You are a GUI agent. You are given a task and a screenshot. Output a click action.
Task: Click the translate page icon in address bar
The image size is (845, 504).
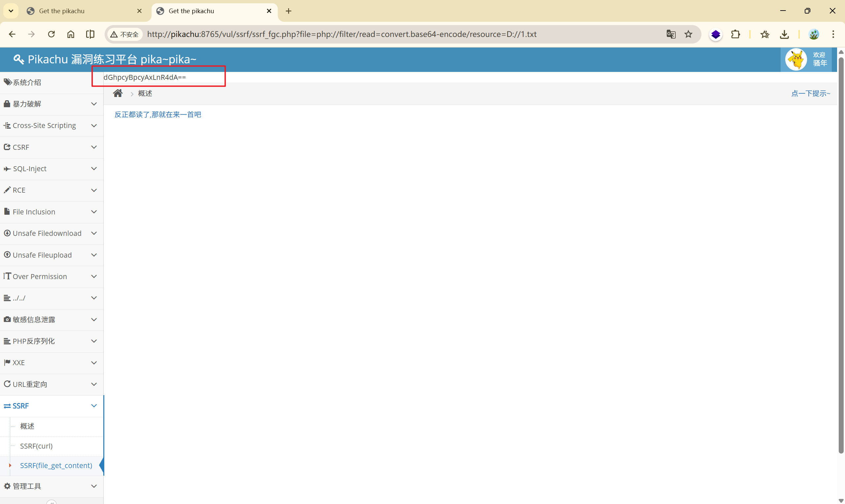pyautogui.click(x=671, y=34)
